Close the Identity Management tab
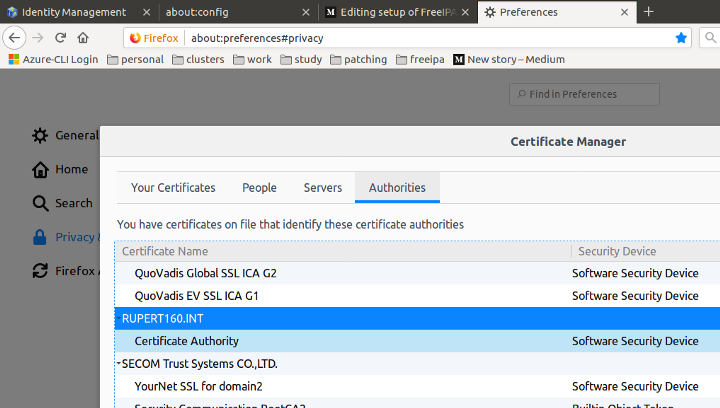Screen dimensions: 720x408 [x=146, y=12]
